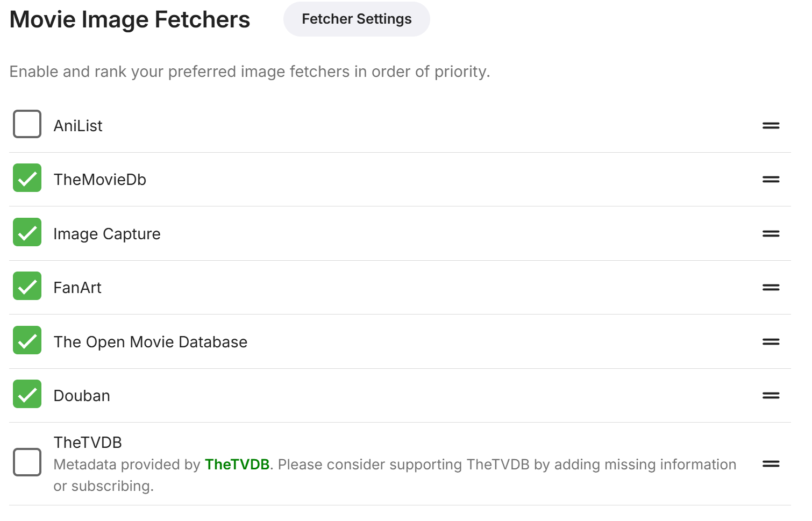Open Fetcher Settings
This screenshot has height=521, width=812.
[x=357, y=19]
